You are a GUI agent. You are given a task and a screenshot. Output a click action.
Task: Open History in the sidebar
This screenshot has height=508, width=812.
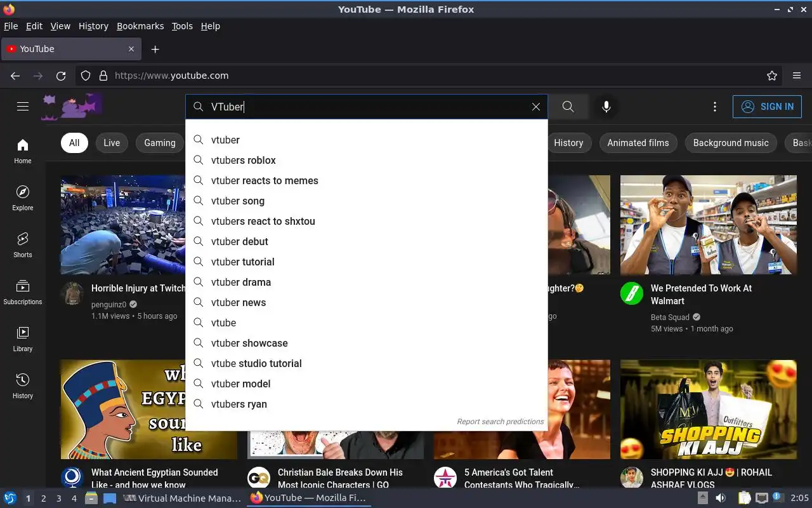click(x=23, y=386)
